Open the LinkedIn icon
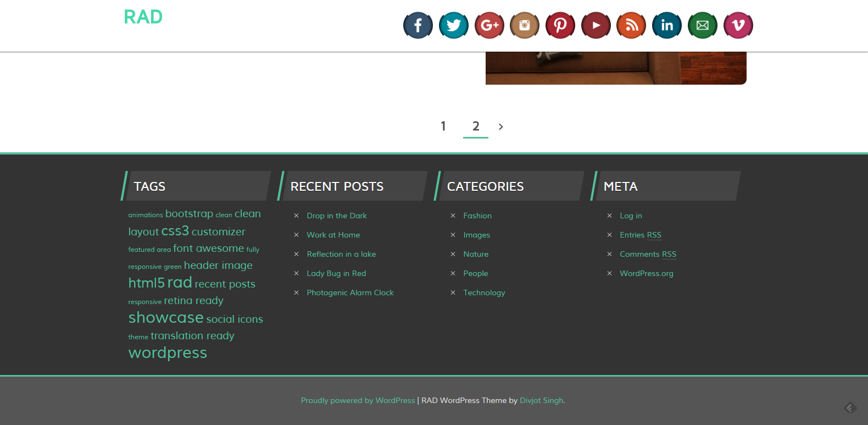This screenshot has height=425, width=868. 666,25
